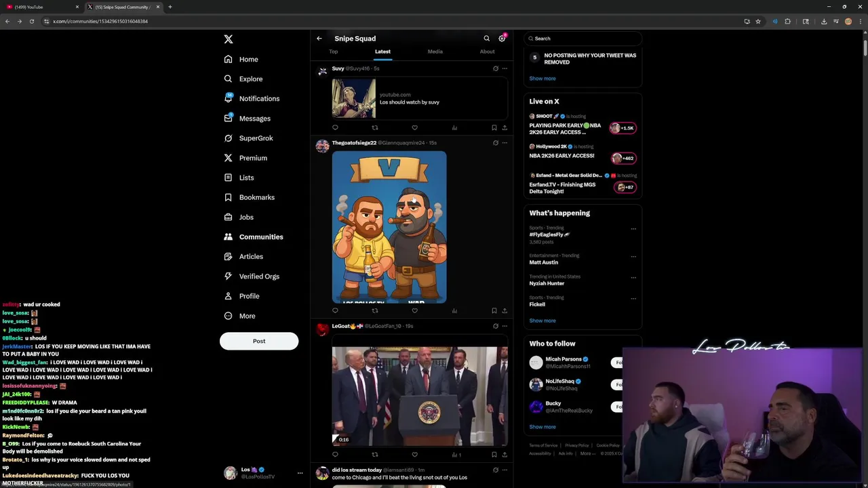The height and width of the screenshot is (488, 868).
Task: Bookmark Suvy's post
Action: click(x=494, y=127)
